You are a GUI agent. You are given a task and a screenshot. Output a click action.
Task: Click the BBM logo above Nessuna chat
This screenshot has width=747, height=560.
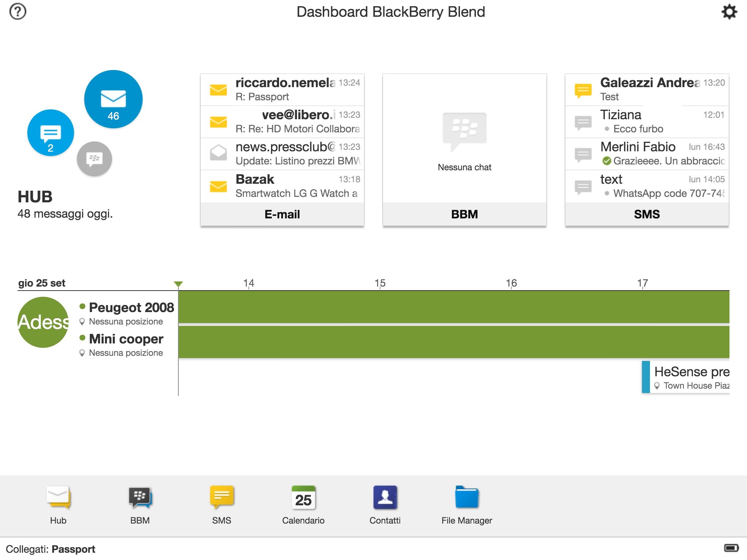click(x=465, y=132)
